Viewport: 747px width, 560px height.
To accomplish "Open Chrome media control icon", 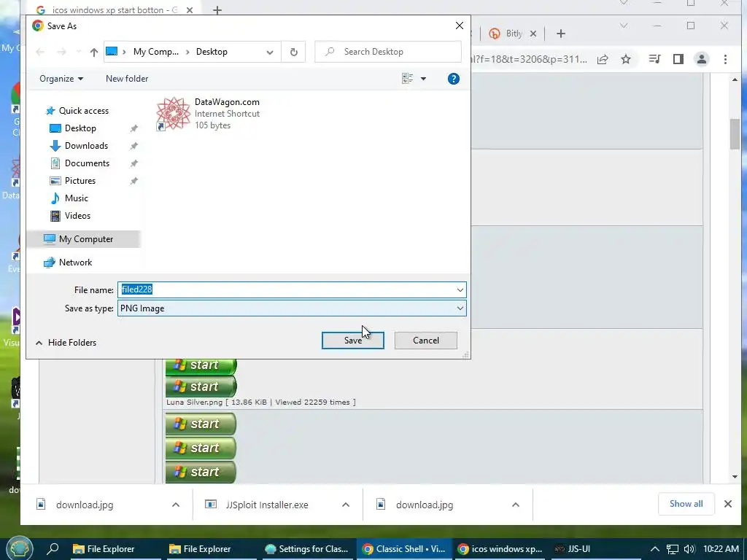I will [654, 59].
